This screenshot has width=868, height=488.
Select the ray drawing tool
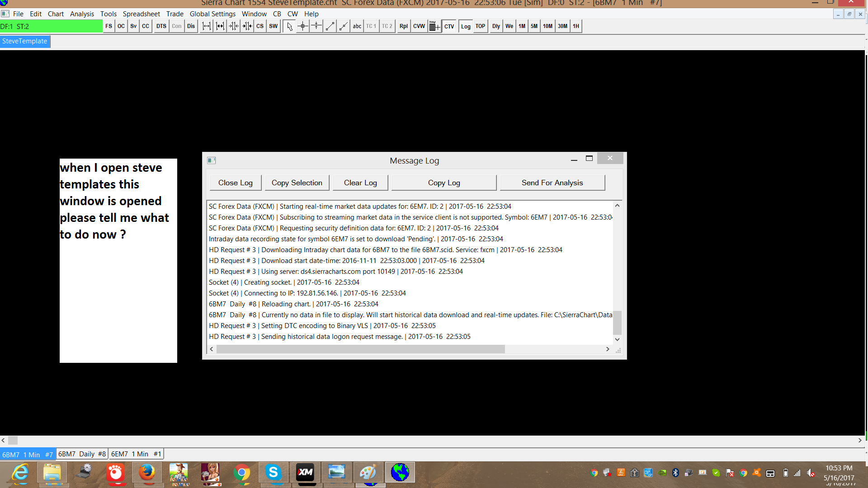[x=344, y=26]
